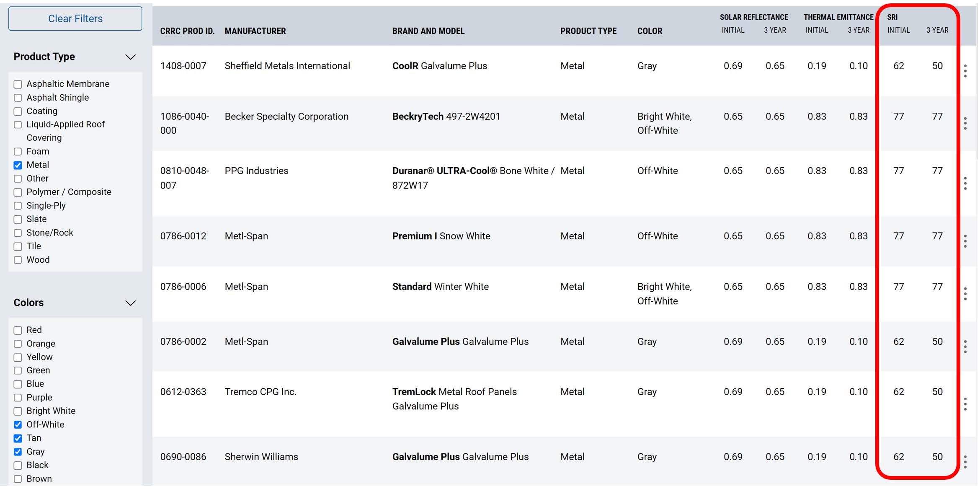Open the three-dot menu for BeckryTech 497-2W4201 row

pos(965,123)
